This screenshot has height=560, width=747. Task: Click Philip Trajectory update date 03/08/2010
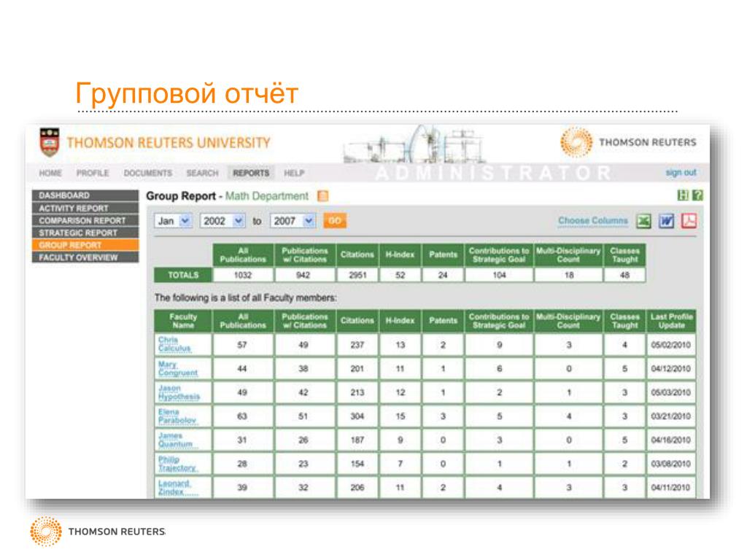(671, 463)
